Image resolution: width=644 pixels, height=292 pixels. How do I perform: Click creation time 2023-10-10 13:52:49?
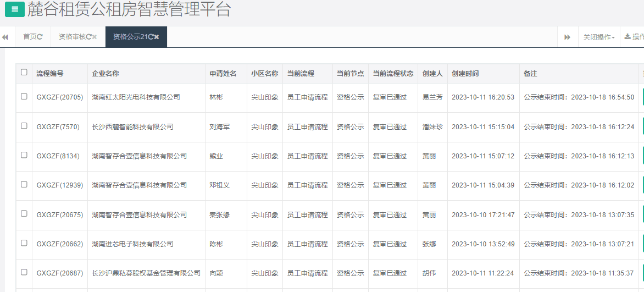pos(483,244)
